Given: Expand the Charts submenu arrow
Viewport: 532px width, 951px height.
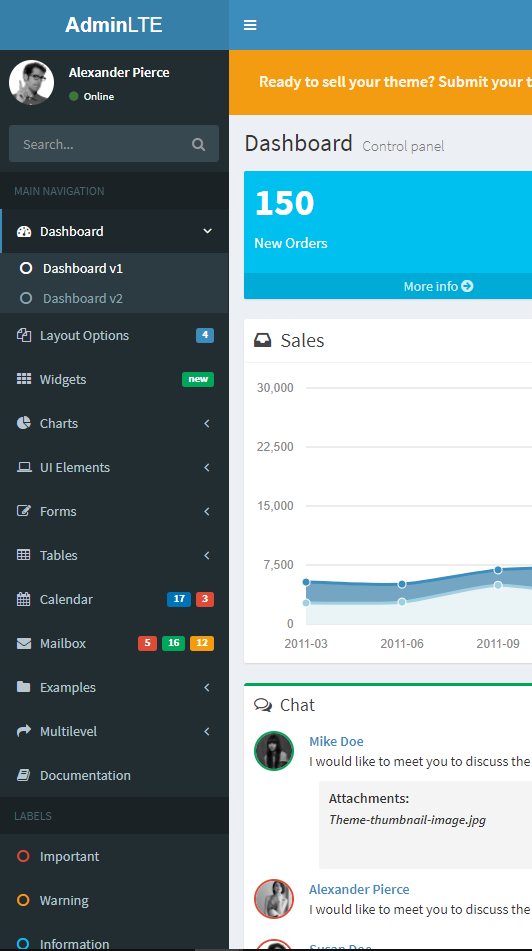Looking at the screenshot, I should point(207,423).
